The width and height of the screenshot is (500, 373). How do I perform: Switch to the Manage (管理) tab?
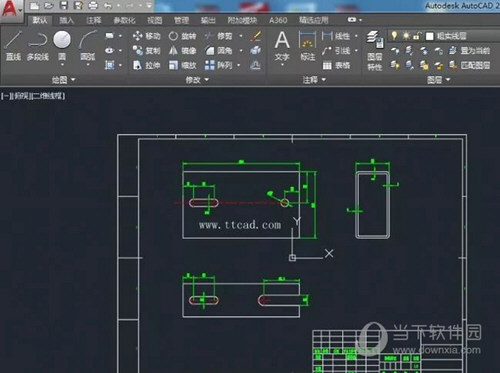point(181,20)
